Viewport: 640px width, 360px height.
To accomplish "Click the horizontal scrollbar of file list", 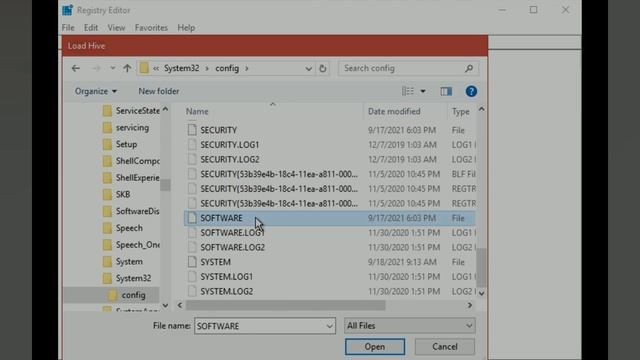I will click(286, 305).
